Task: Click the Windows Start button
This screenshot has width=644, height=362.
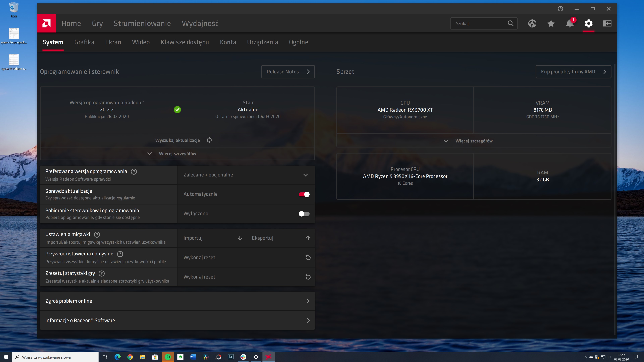Action: pos(6,357)
